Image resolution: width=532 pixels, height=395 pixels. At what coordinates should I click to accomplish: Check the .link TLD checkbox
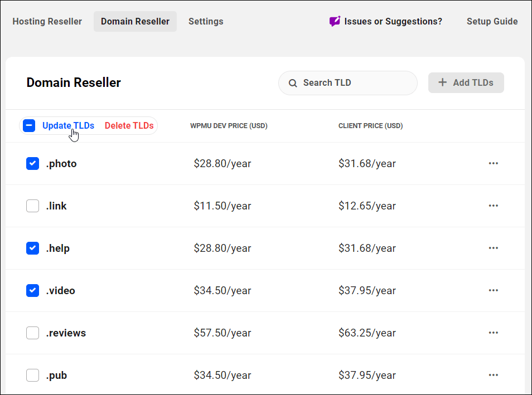tap(32, 206)
